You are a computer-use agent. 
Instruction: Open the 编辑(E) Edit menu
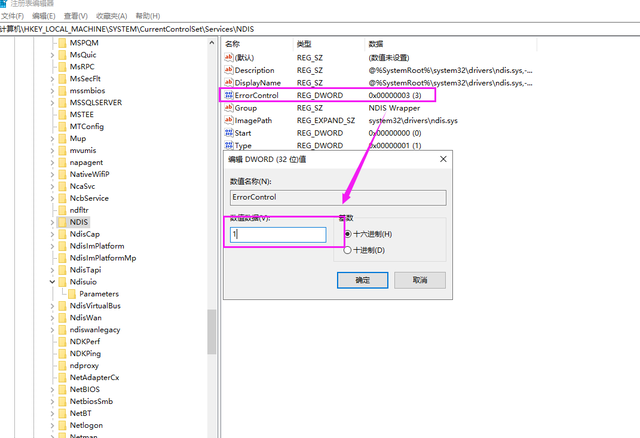[44, 16]
